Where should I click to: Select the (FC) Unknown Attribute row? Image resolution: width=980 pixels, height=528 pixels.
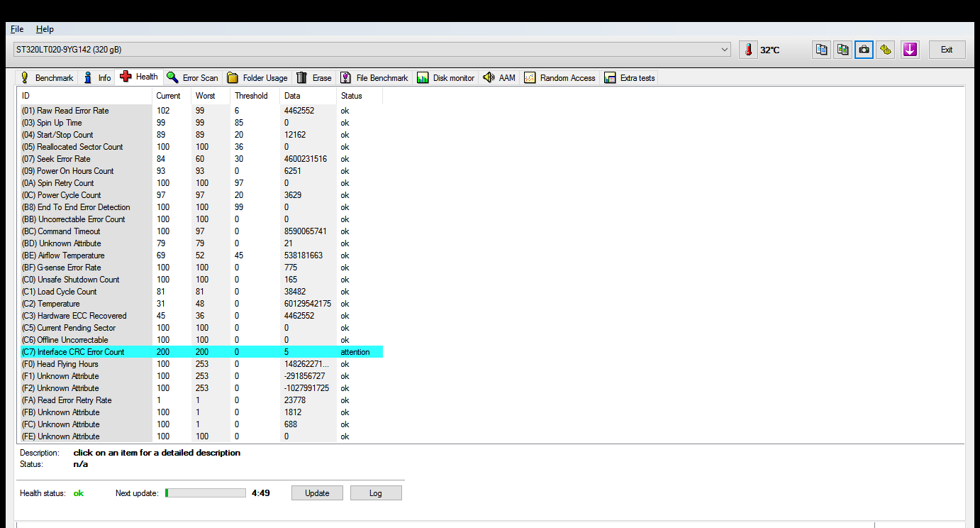(x=201, y=424)
